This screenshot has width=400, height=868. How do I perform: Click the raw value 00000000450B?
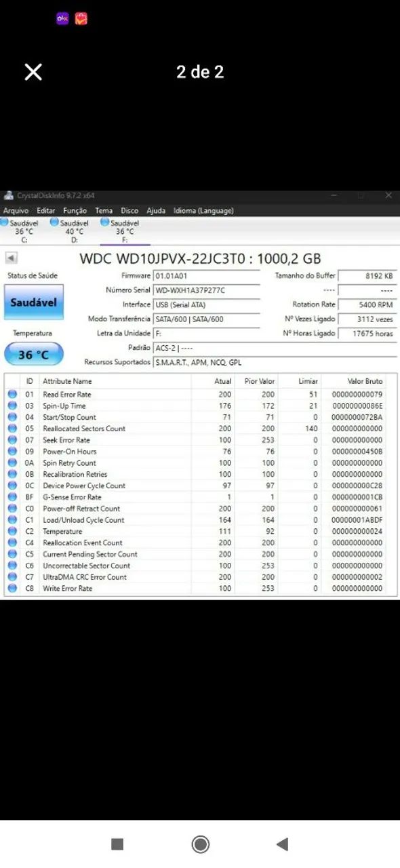pos(357,452)
